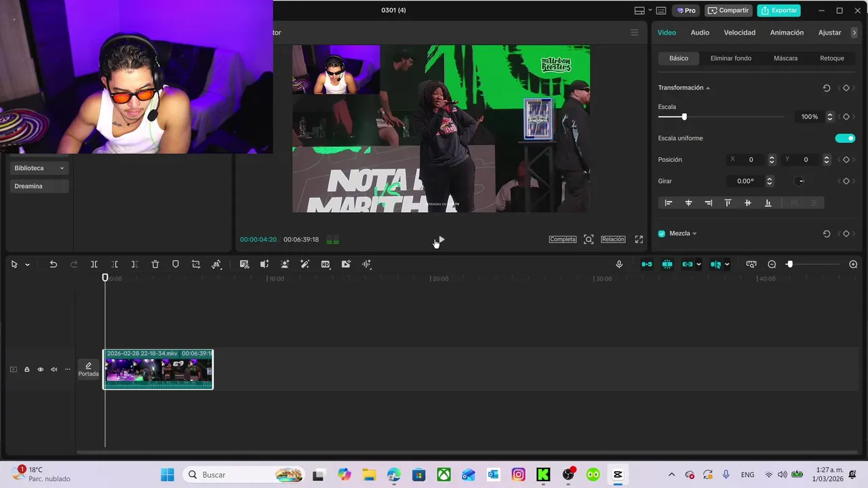Switch to the Audio tab
Image resolution: width=868 pixels, height=488 pixels.
pos(700,33)
